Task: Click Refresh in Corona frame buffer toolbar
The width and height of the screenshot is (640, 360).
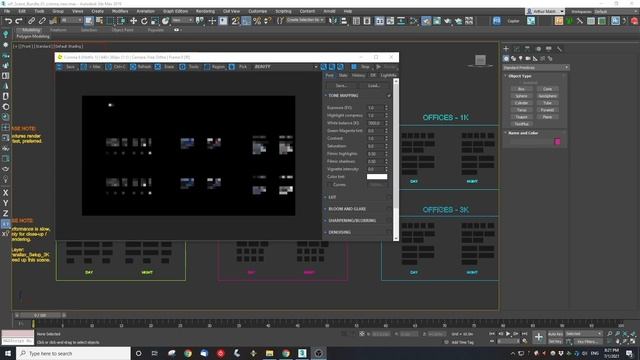Action: (141, 67)
